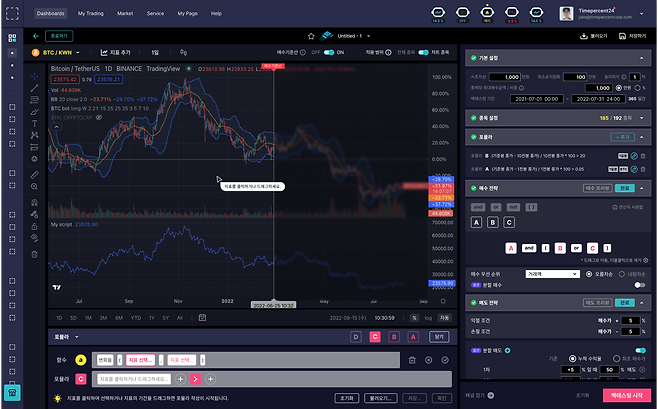The image size is (658, 409).
Task: Select the Text tool in chart toolbar
Action: 35,124
